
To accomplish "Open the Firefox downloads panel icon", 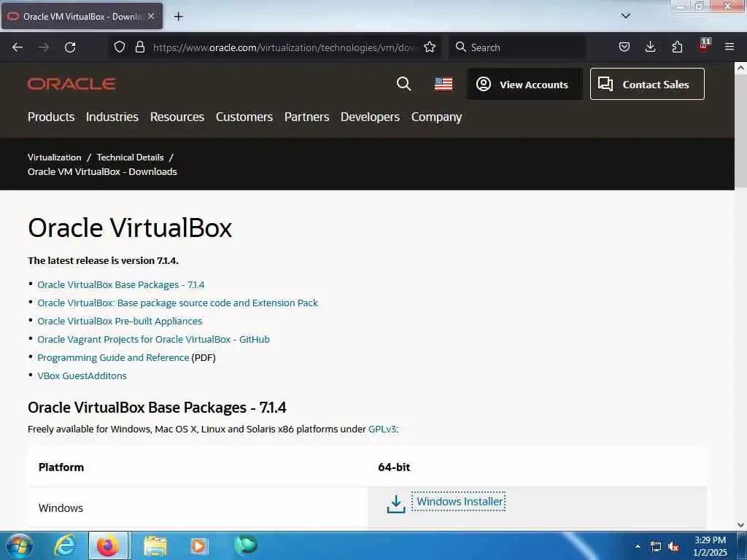I will click(650, 47).
